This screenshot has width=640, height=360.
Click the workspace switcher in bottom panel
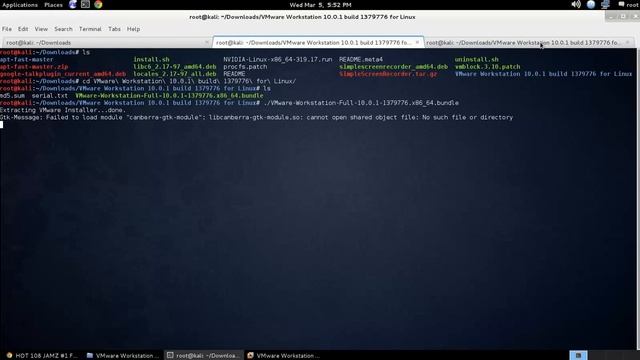pyautogui.click(x=578, y=356)
